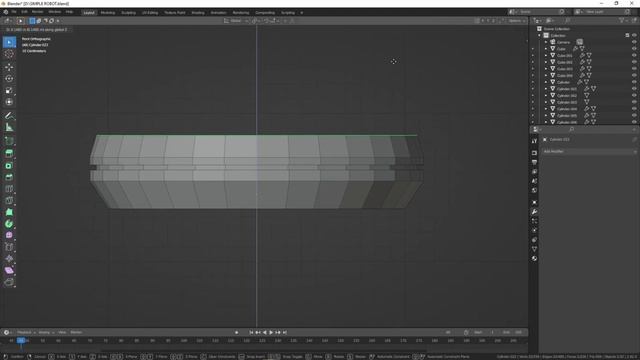
Task: Open the Render properties tab
Action: tap(534, 153)
